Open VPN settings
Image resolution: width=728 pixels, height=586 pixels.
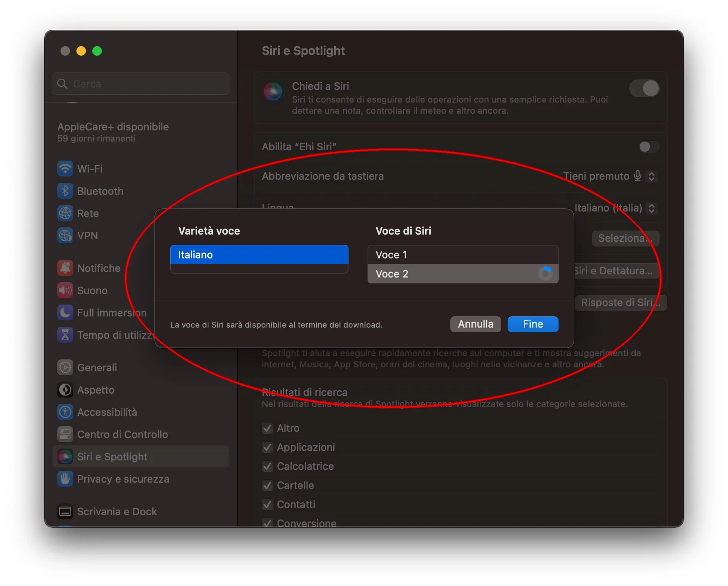[65, 235]
